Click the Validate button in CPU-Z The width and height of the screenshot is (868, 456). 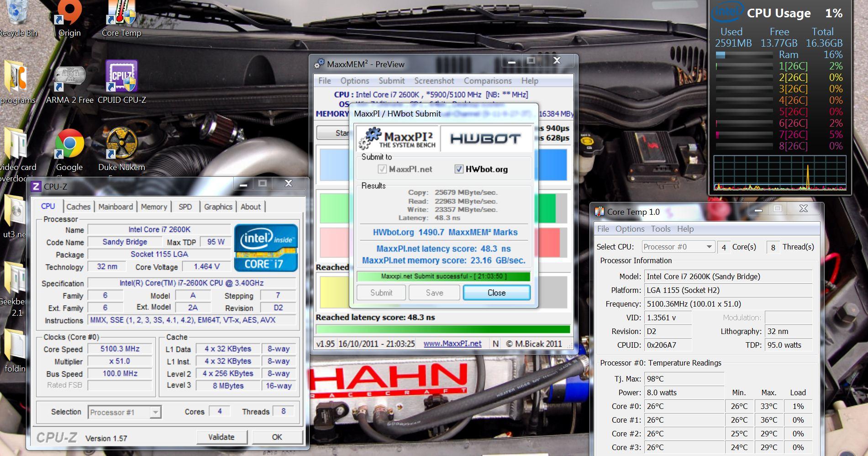click(x=221, y=437)
